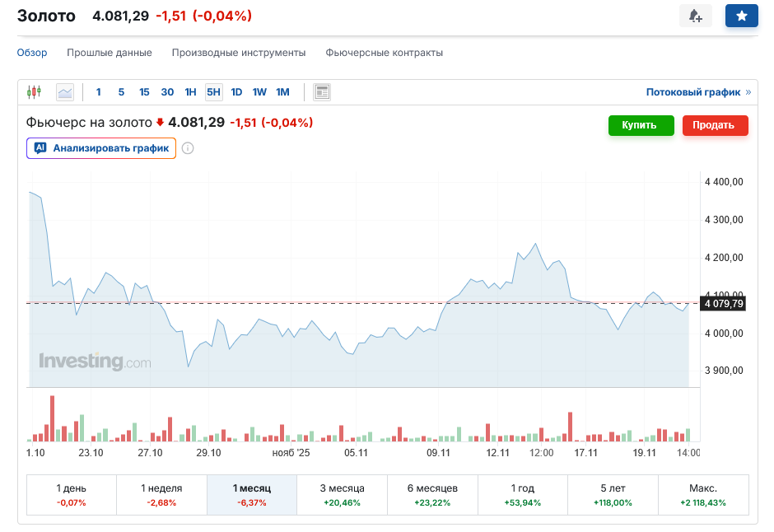Click the green Купить button
The height and width of the screenshot is (532, 774).
pos(640,125)
